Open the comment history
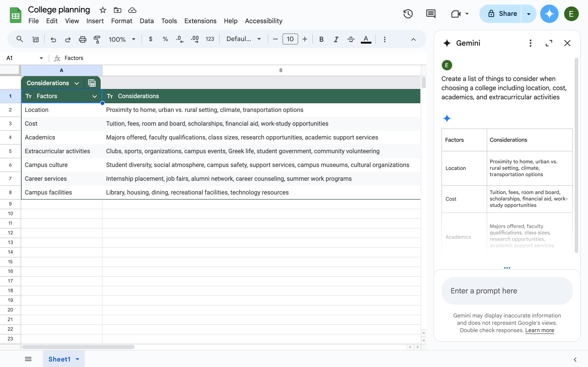The image size is (588, 367). 431,14
